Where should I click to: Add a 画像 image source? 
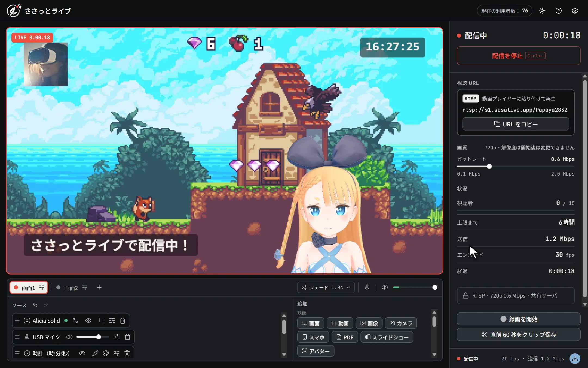(x=369, y=323)
